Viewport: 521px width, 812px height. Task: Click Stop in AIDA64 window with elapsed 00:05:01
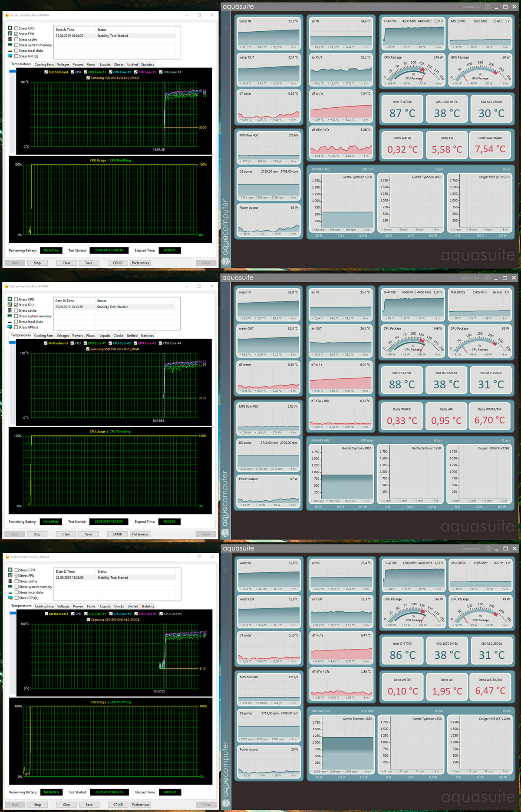pos(37,263)
